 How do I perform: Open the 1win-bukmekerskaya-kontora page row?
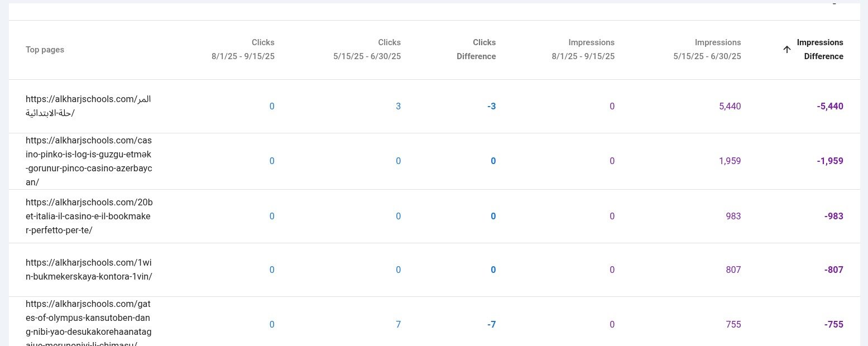tap(88, 270)
